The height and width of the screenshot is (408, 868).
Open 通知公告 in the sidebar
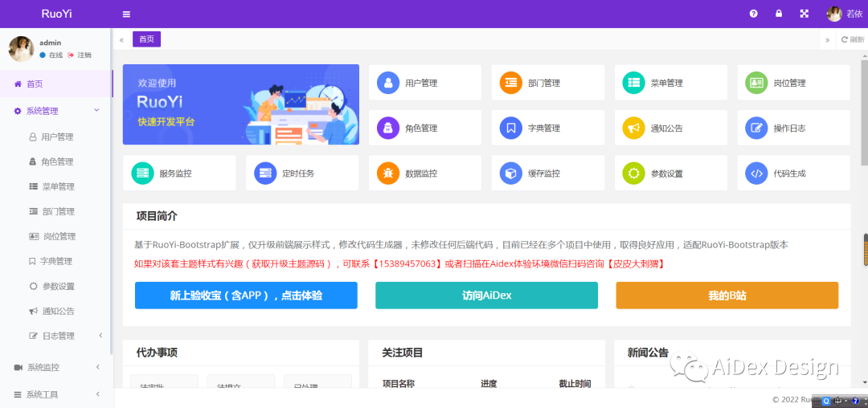pyautogui.click(x=56, y=312)
